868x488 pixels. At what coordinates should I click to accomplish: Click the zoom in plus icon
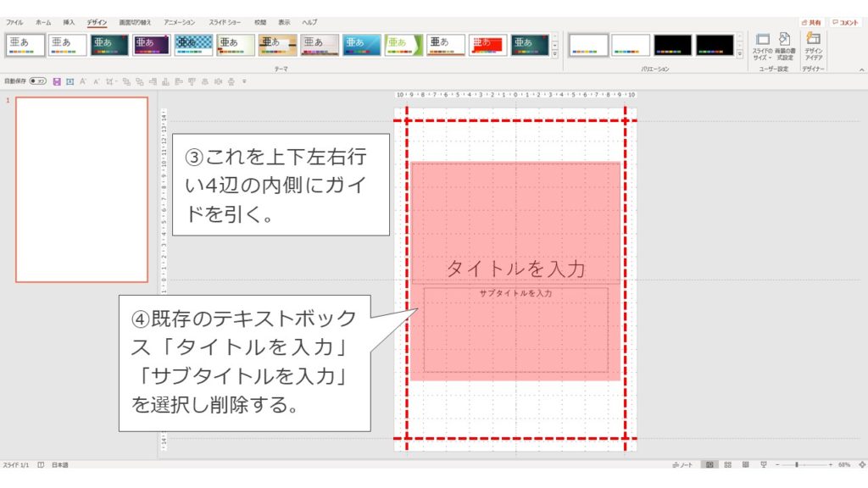(x=831, y=465)
